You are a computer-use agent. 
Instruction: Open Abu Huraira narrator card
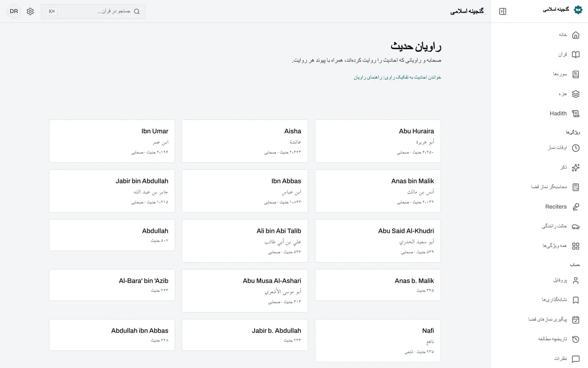378,141
